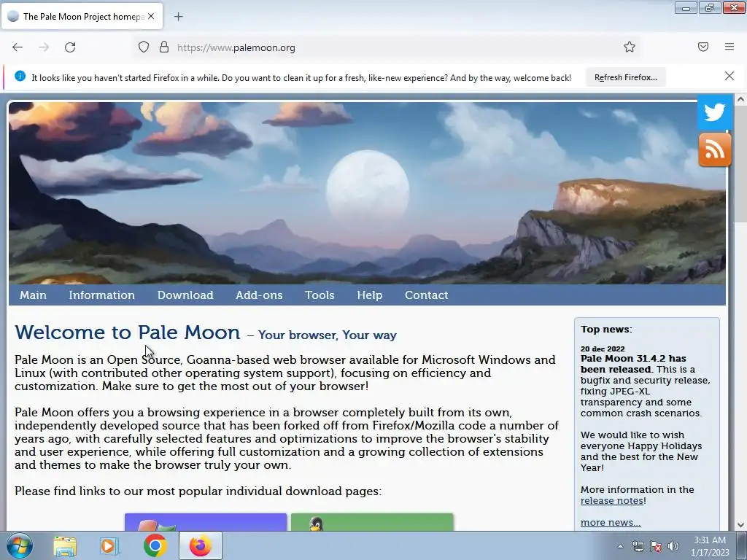Open a new tab
The image size is (747, 560).
coord(178,17)
